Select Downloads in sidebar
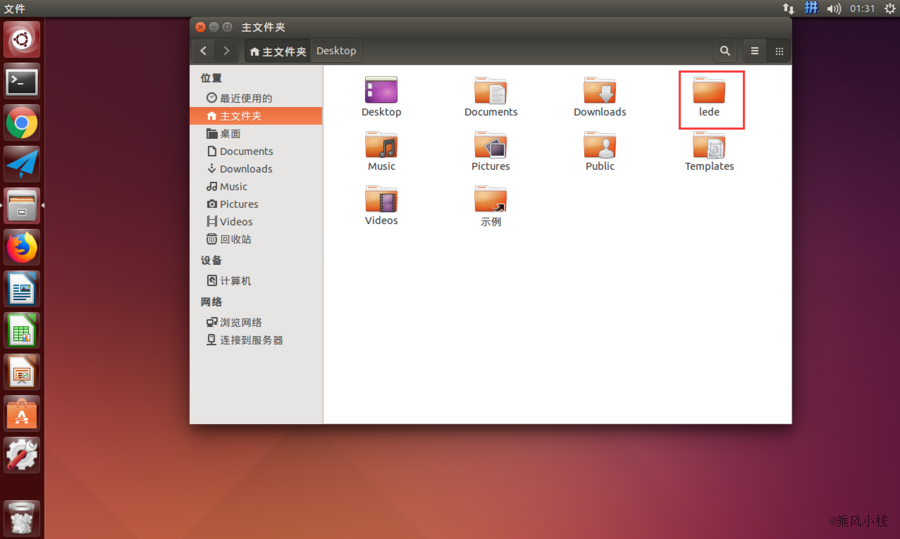The width and height of the screenshot is (900, 539). click(256, 169)
